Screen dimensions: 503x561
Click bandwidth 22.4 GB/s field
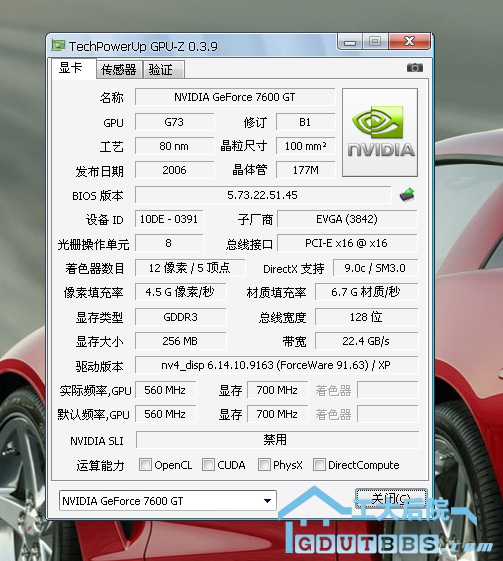(366, 341)
